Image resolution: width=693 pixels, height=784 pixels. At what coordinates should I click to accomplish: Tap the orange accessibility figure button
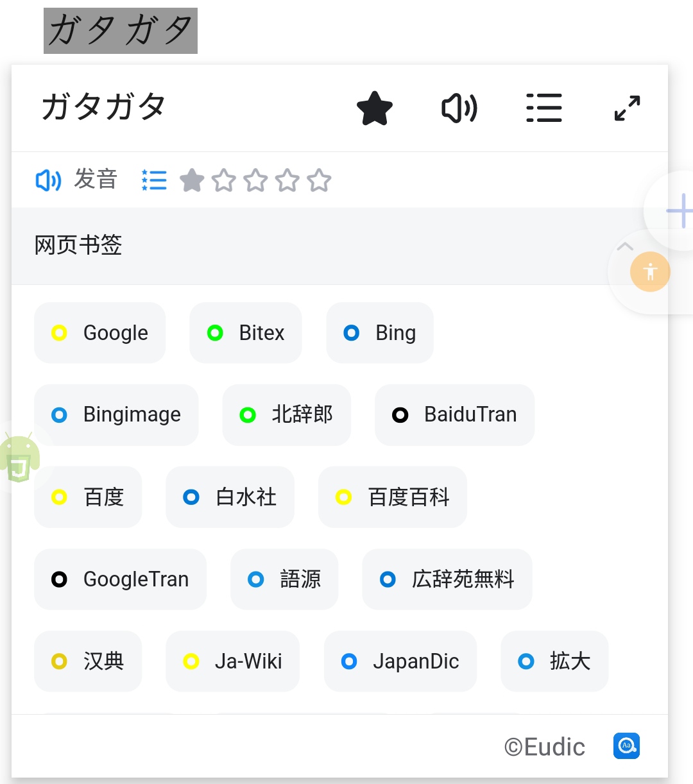tap(650, 271)
